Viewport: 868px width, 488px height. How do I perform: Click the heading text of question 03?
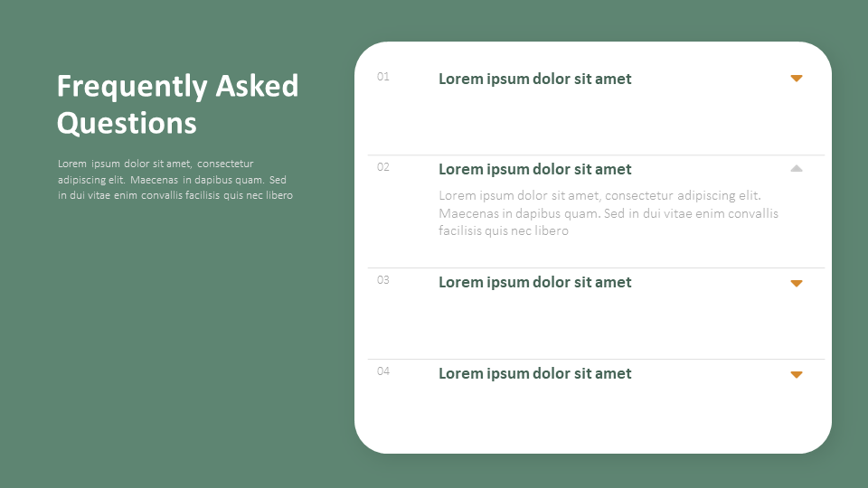point(534,282)
